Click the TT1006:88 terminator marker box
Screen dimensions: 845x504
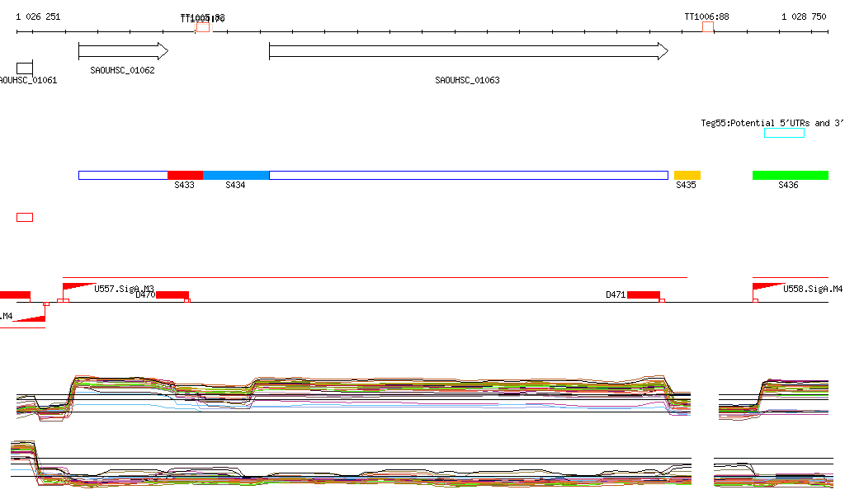pos(708,27)
